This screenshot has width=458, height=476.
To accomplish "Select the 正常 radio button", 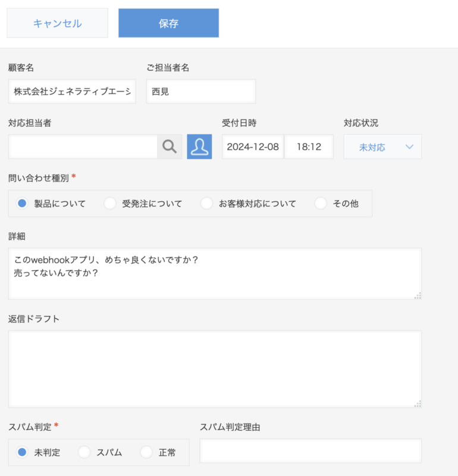I will pyautogui.click(x=146, y=452).
